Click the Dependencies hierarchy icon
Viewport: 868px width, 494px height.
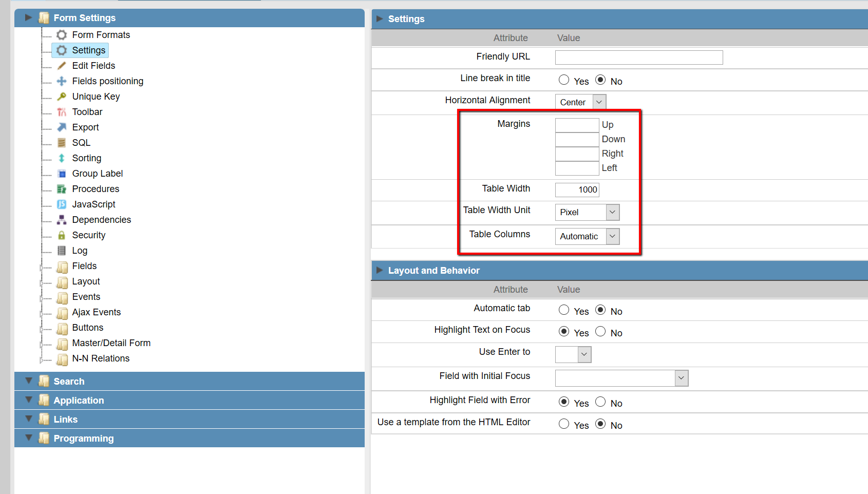62,220
